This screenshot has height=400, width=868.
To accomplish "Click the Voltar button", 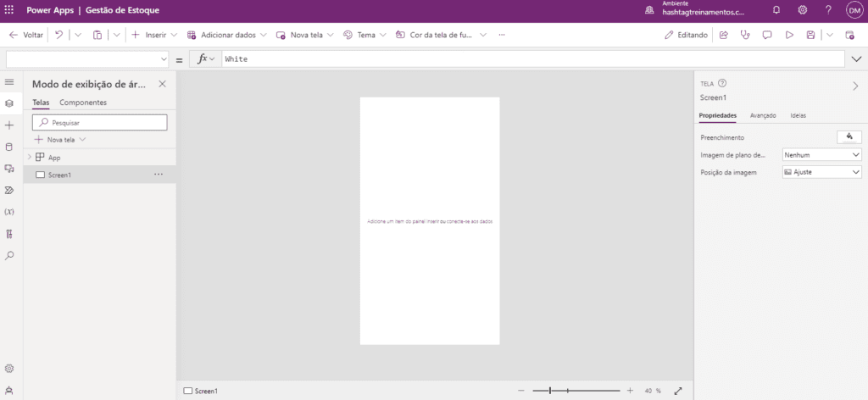I will click(26, 35).
